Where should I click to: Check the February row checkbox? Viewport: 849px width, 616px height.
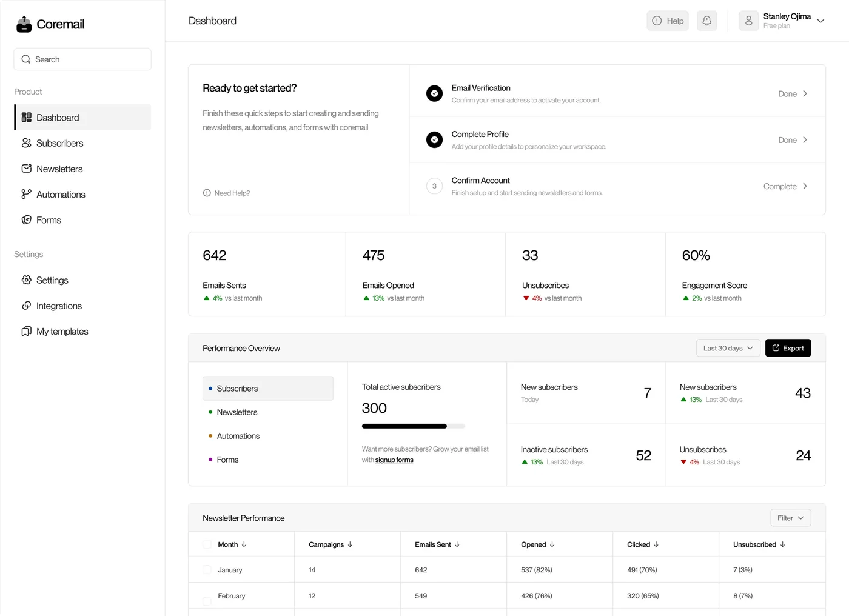[207, 600]
